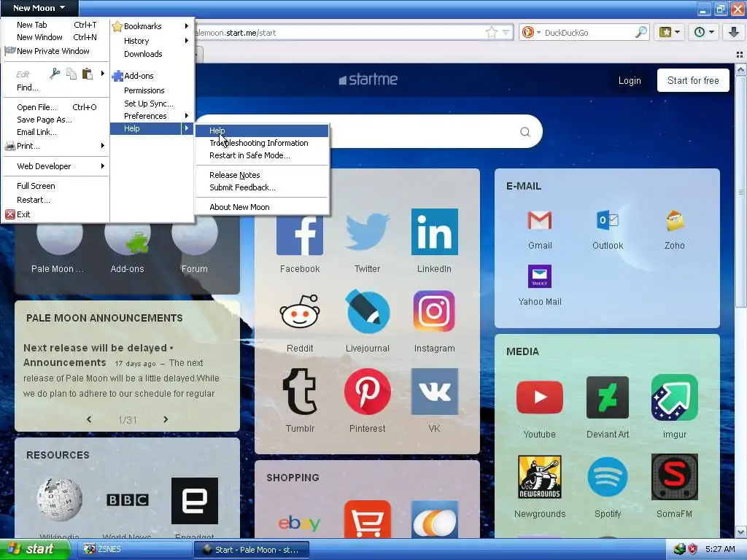Click the search magnifier in DuckDuckGo box

[641, 32]
